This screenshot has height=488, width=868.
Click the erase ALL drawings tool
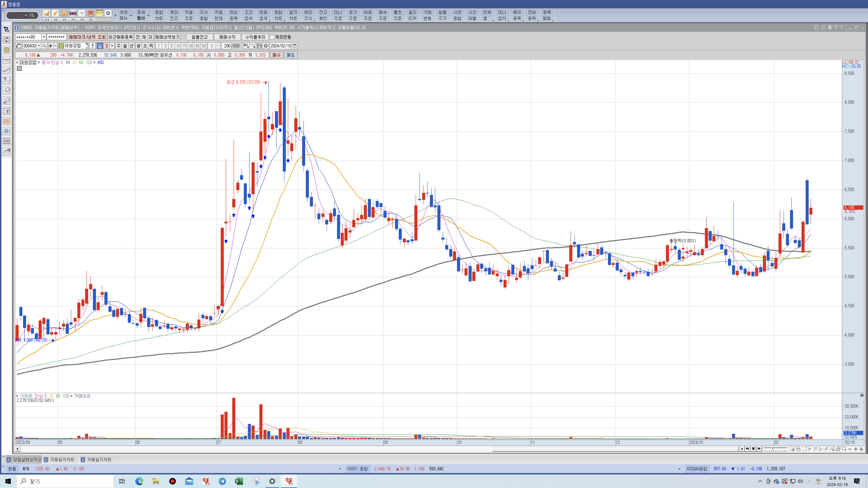click(x=6, y=101)
